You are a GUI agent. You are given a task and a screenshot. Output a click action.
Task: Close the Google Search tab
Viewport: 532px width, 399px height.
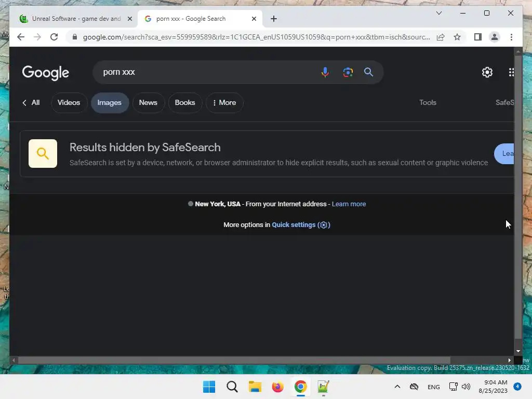click(x=254, y=19)
